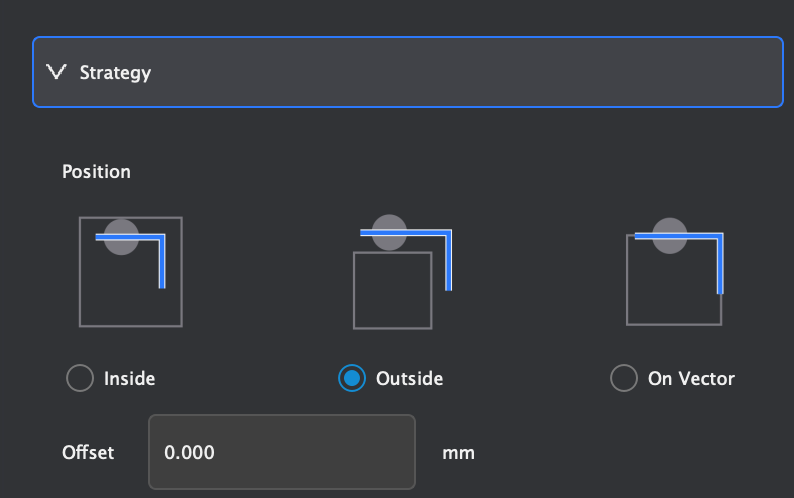This screenshot has width=794, height=498.
Task: Click the Inside option label text
Action: (x=130, y=379)
